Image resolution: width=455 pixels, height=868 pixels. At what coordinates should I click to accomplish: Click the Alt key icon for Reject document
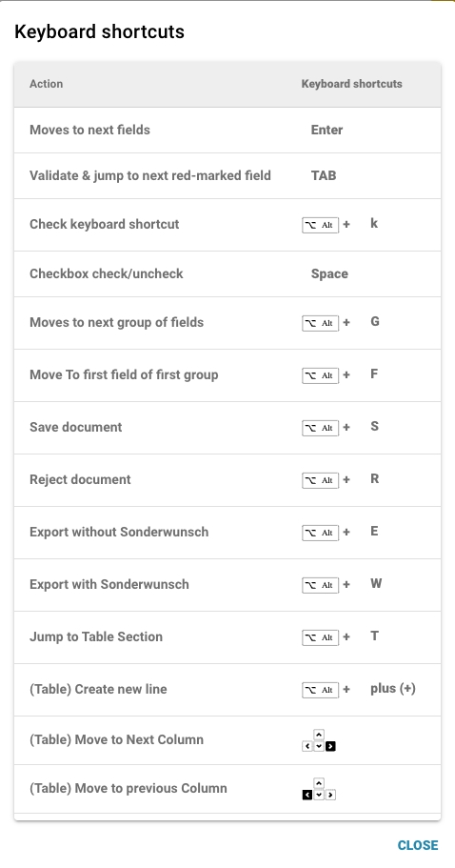(320, 480)
